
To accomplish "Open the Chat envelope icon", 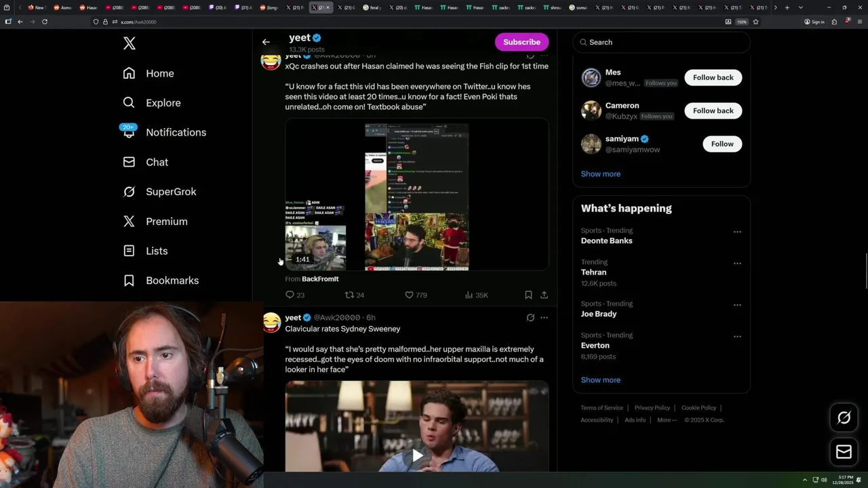I will click(129, 162).
